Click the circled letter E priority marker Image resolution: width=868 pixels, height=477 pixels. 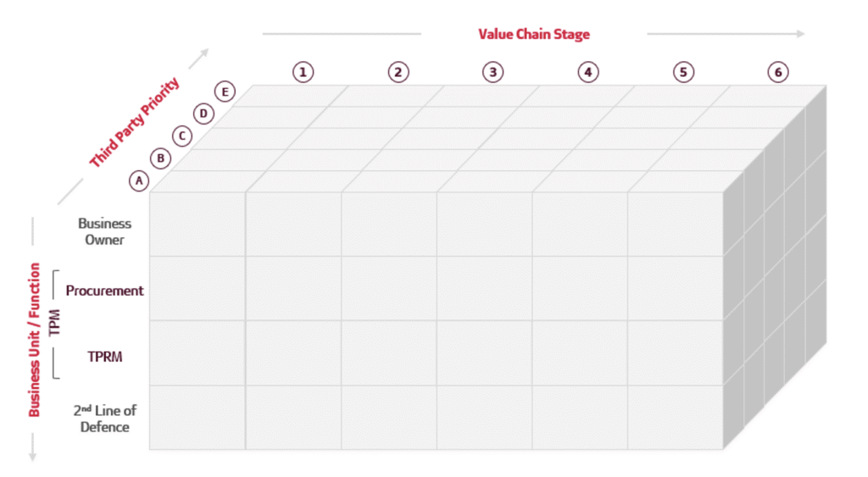[x=225, y=92]
